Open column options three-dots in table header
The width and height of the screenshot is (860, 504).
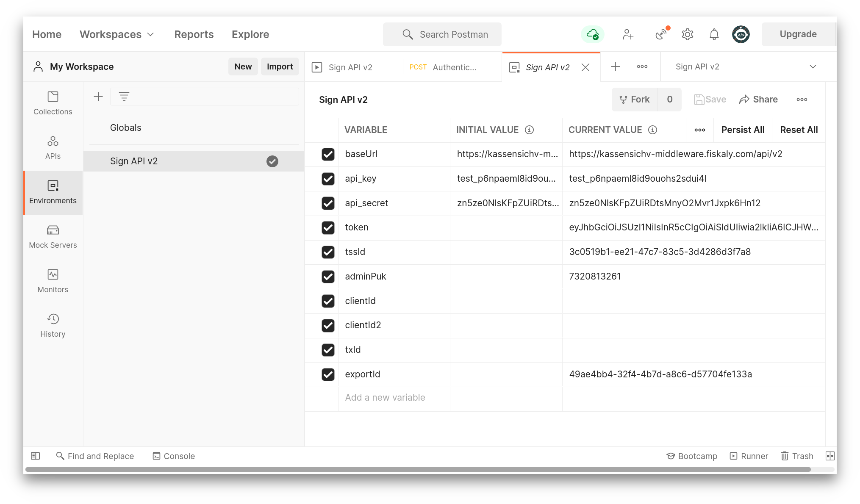coord(700,130)
